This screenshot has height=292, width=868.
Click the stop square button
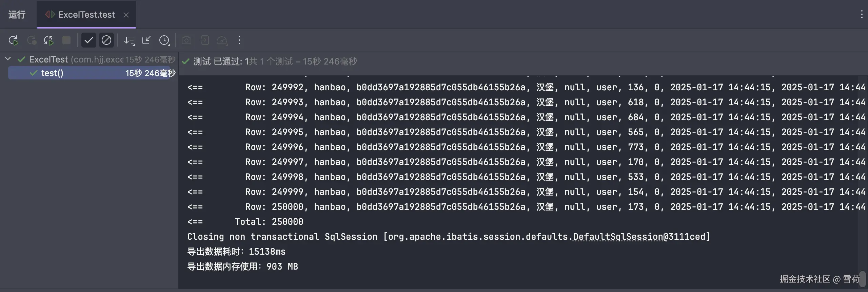(x=66, y=40)
